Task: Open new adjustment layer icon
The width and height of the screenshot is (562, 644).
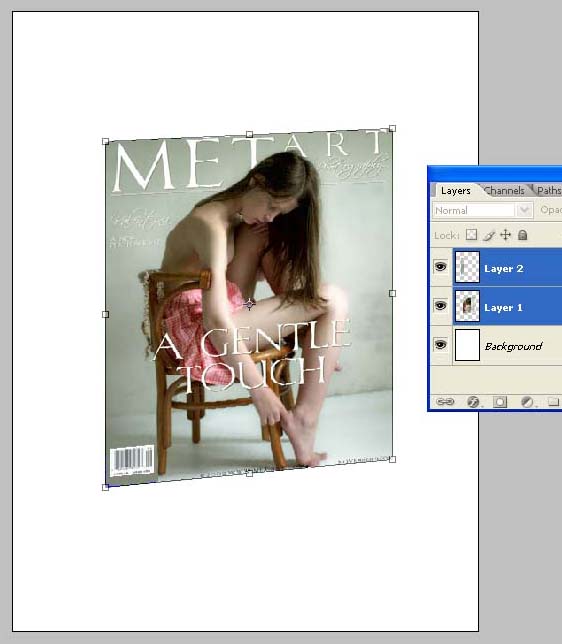Action: point(527,402)
